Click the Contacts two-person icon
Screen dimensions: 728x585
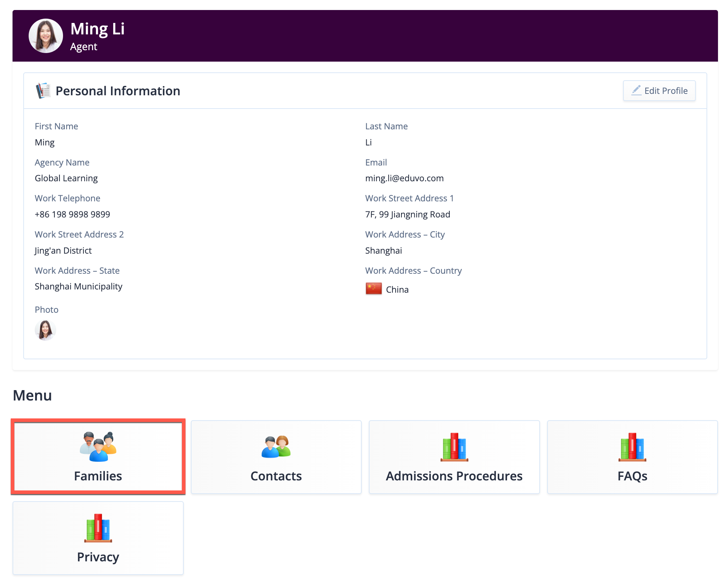(x=276, y=446)
